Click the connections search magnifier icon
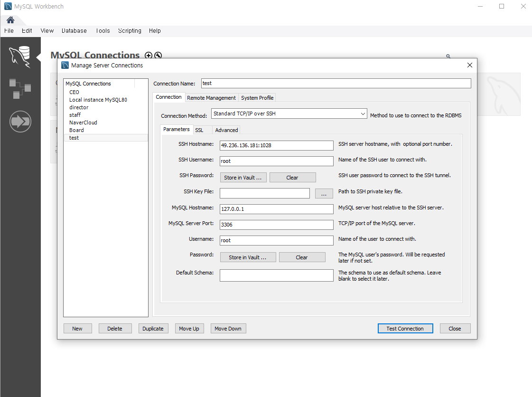Screen dimensions: 532x397 tap(448, 56)
